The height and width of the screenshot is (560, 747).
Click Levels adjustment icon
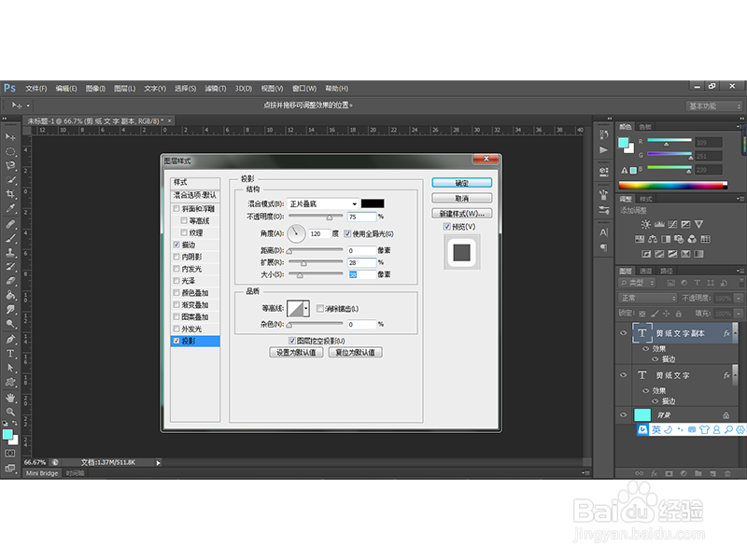pyautogui.click(x=659, y=224)
